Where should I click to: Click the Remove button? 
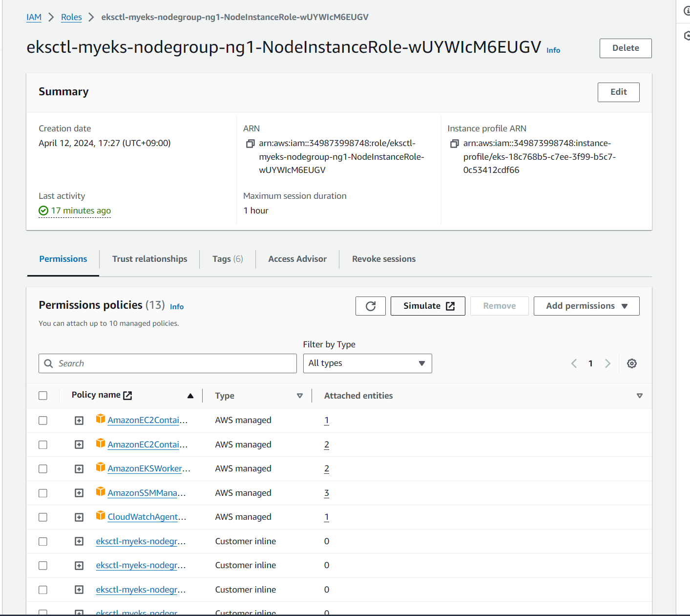pos(500,306)
